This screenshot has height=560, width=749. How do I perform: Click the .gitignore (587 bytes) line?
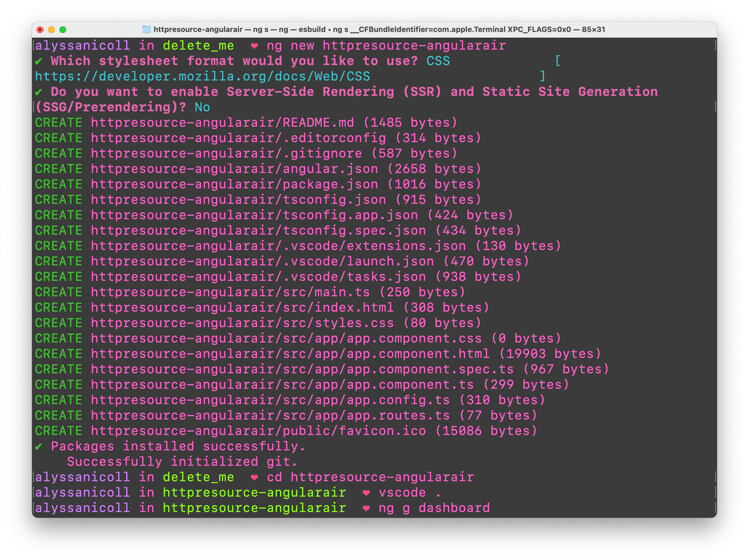click(246, 153)
